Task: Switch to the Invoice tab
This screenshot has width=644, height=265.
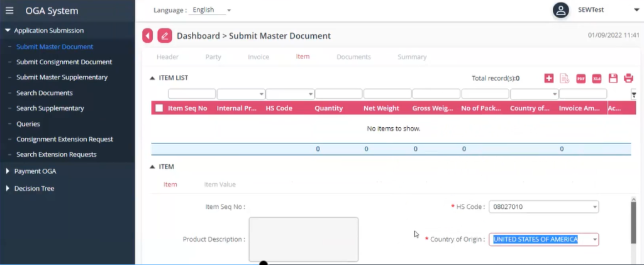Action: point(258,57)
